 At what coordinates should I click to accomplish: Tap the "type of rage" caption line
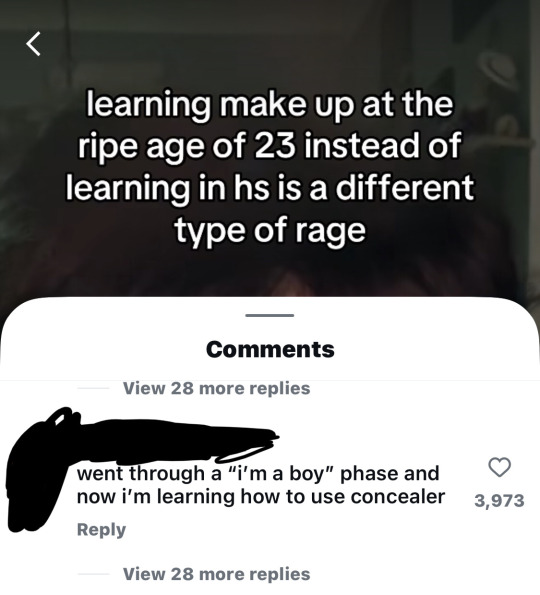pyautogui.click(x=270, y=230)
